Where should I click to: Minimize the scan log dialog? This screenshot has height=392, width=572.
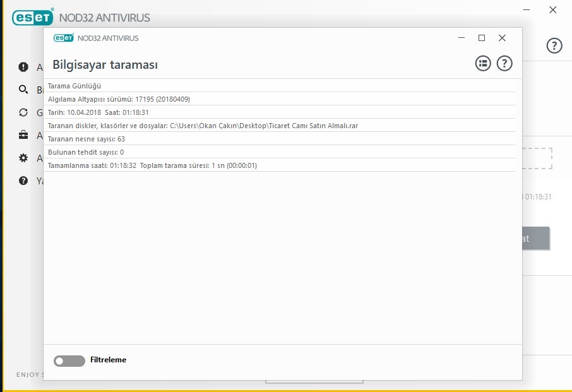(462, 38)
